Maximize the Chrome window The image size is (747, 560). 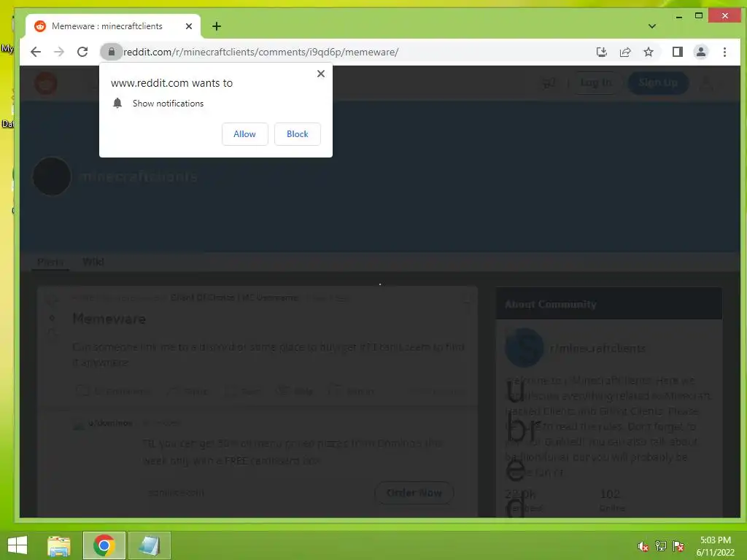point(698,16)
